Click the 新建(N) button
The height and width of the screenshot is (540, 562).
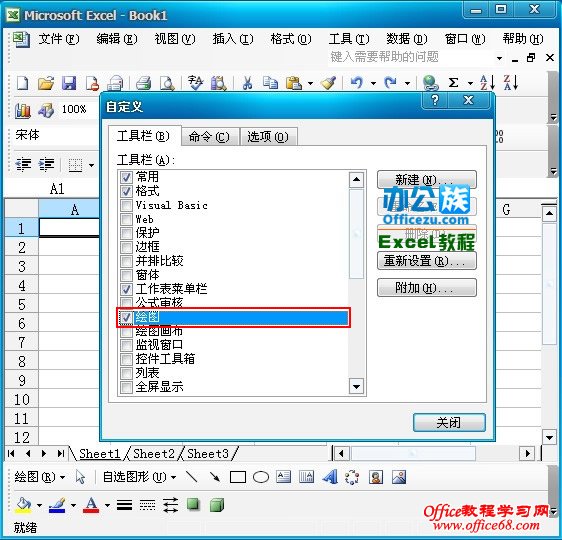click(x=427, y=180)
